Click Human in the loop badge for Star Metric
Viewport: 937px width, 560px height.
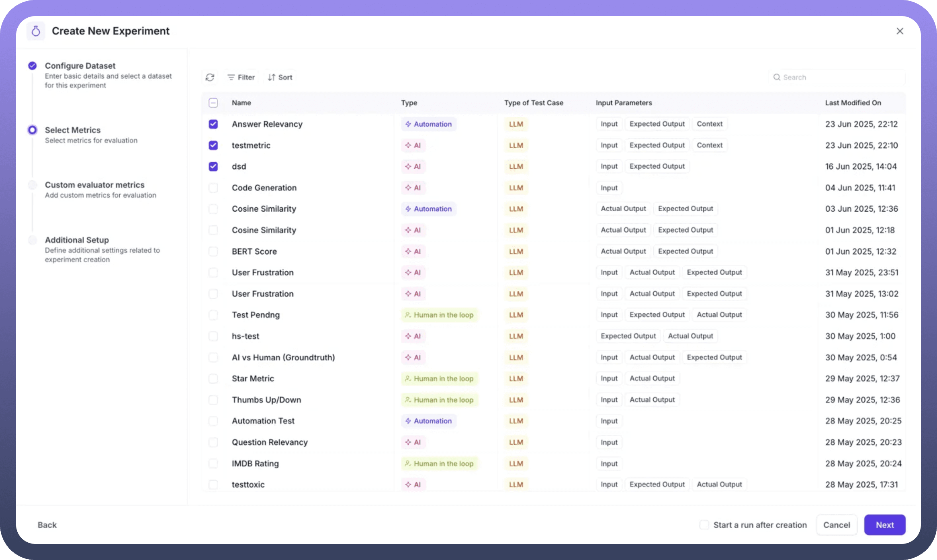tap(439, 378)
